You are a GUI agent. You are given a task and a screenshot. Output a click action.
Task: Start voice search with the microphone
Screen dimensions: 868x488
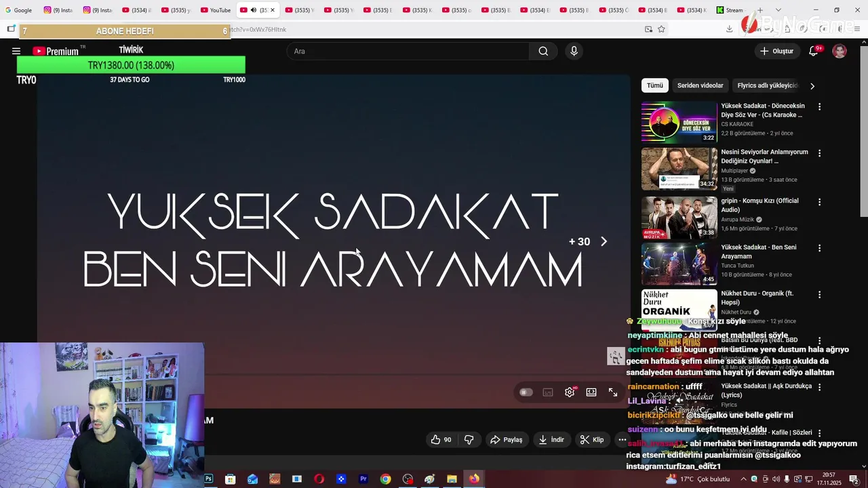tap(574, 52)
